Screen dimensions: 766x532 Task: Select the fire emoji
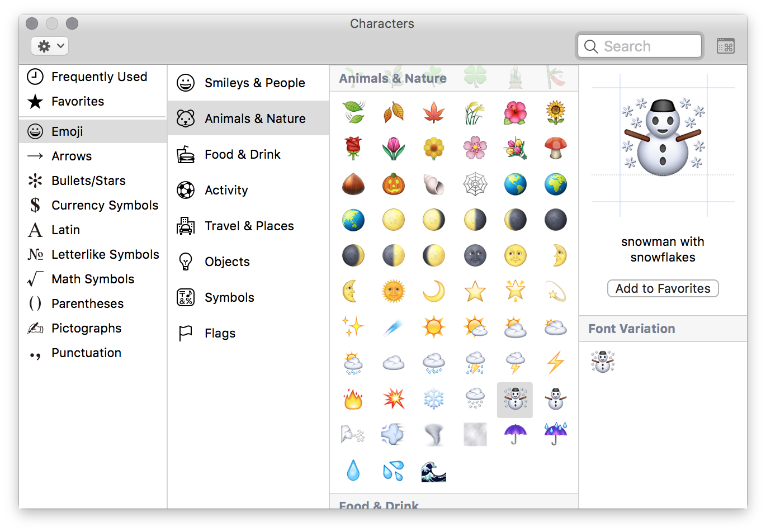[x=353, y=398]
